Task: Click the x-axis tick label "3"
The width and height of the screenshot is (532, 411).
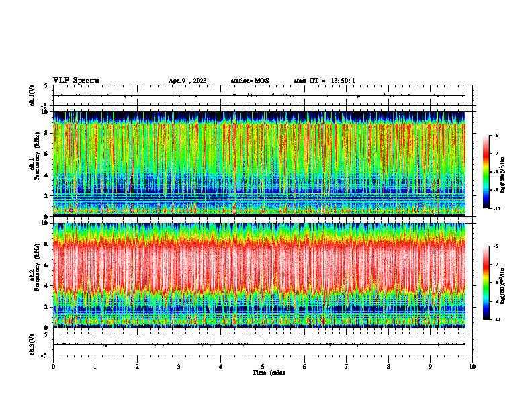Action: click(179, 367)
